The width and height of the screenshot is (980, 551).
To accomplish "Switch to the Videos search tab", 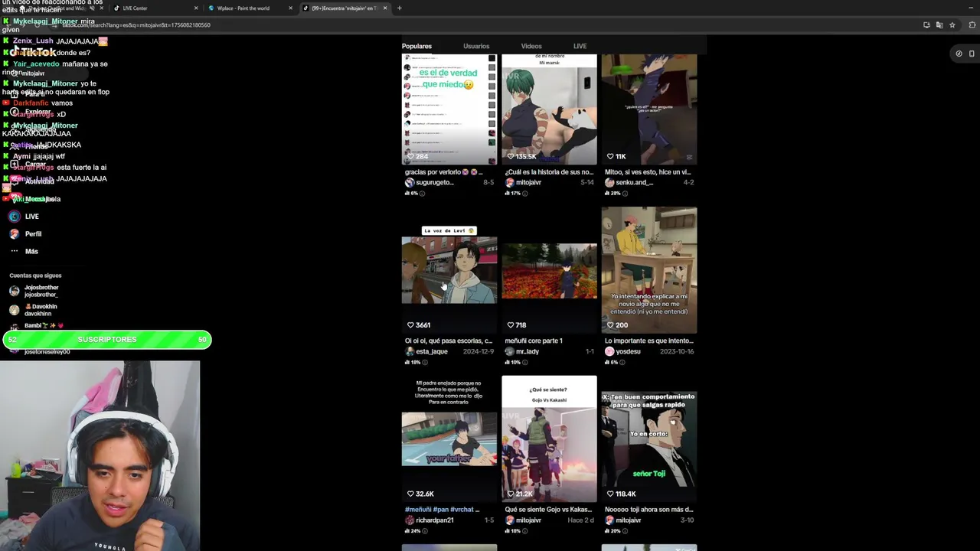I will (531, 46).
